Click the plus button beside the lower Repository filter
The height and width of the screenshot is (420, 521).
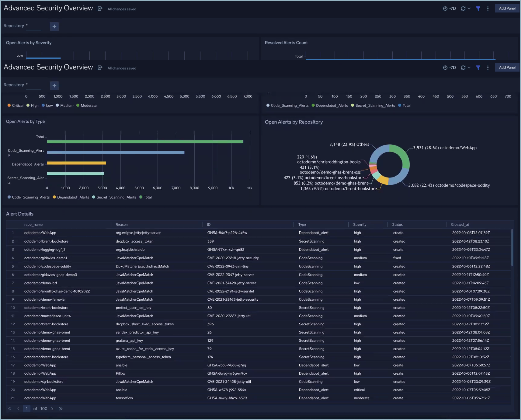[x=54, y=85]
